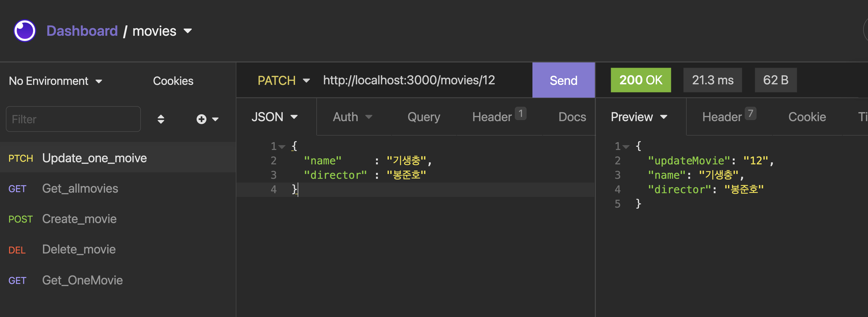Image resolution: width=868 pixels, height=317 pixels.
Task: Open the No Environment dropdown
Action: point(55,81)
